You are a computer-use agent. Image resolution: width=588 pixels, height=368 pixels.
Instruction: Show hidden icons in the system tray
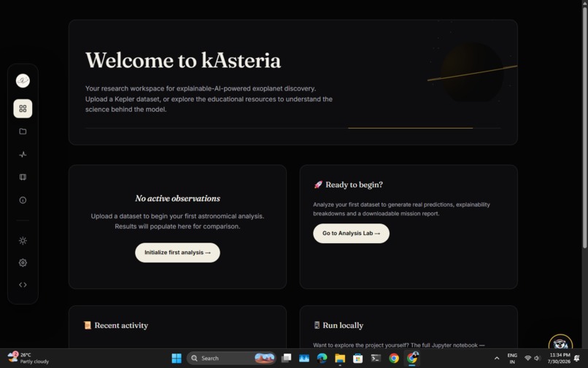(497, 359)
